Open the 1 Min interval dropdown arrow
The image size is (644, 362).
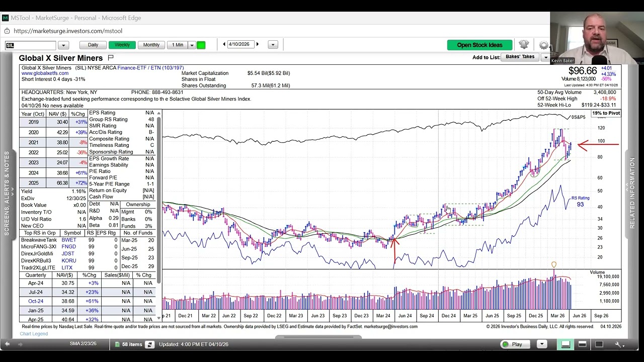192,45
